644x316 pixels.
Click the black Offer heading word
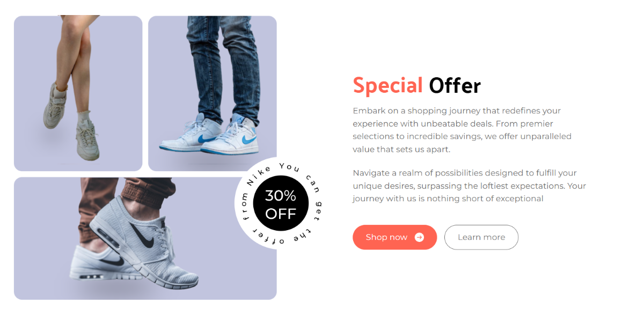(x=455, y=85)
